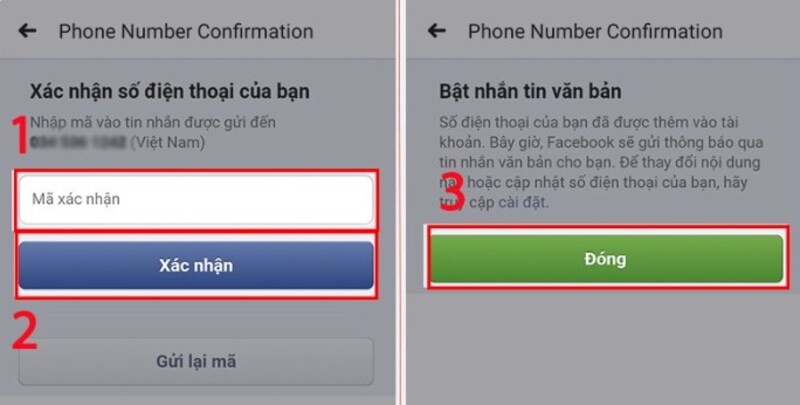Close the dialog with the green Đóng button

click(x=606, y=259)
